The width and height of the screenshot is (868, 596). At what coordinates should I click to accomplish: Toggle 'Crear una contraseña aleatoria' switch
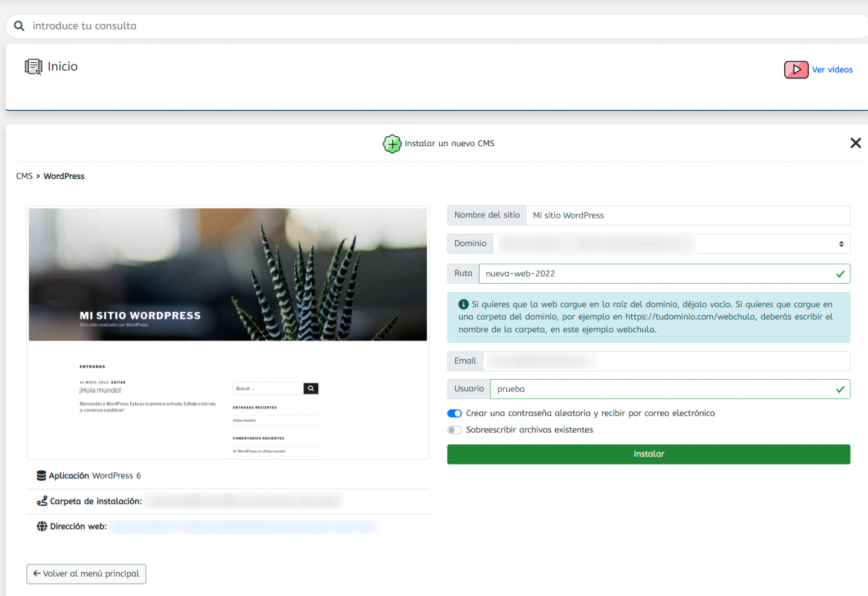point(455,413)
